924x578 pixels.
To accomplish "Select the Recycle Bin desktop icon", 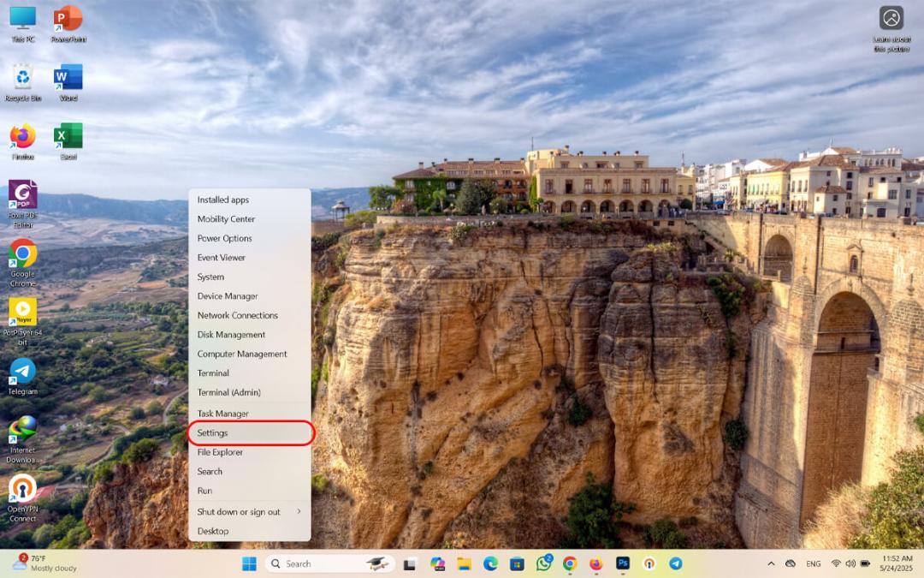I will point(23,82).
